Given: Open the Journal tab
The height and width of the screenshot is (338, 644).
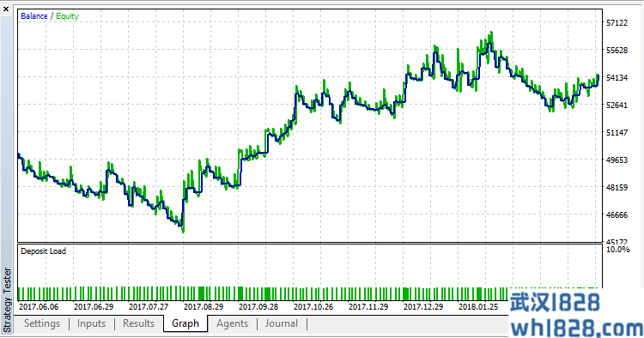Looking at the screenshot, I should click(282, 323).
